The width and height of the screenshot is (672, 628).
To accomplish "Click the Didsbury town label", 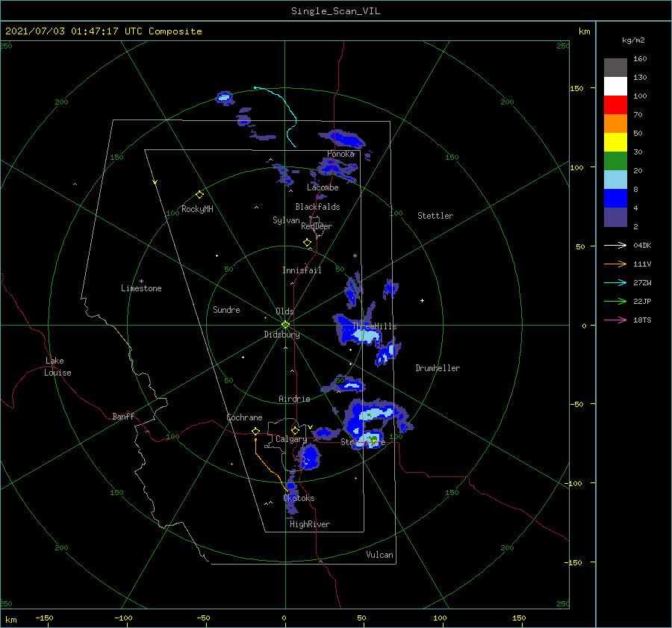I will point(282,335).
